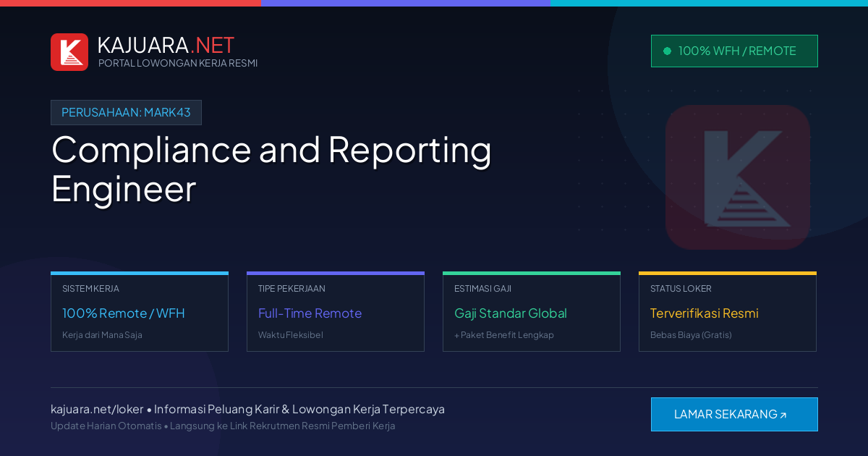Click the red Kajuara K logo icon
Image resolution: width=868 pixels, height=456 pixels.
[69, 52]
